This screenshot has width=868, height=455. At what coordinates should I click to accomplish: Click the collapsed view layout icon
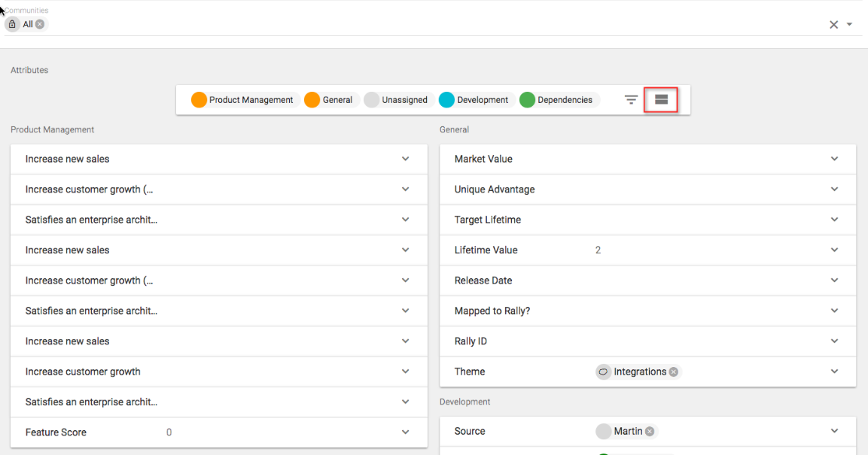click(661, 100)
